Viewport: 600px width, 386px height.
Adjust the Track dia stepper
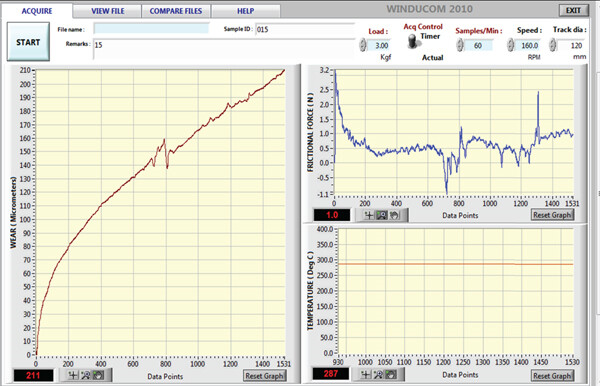553,45
